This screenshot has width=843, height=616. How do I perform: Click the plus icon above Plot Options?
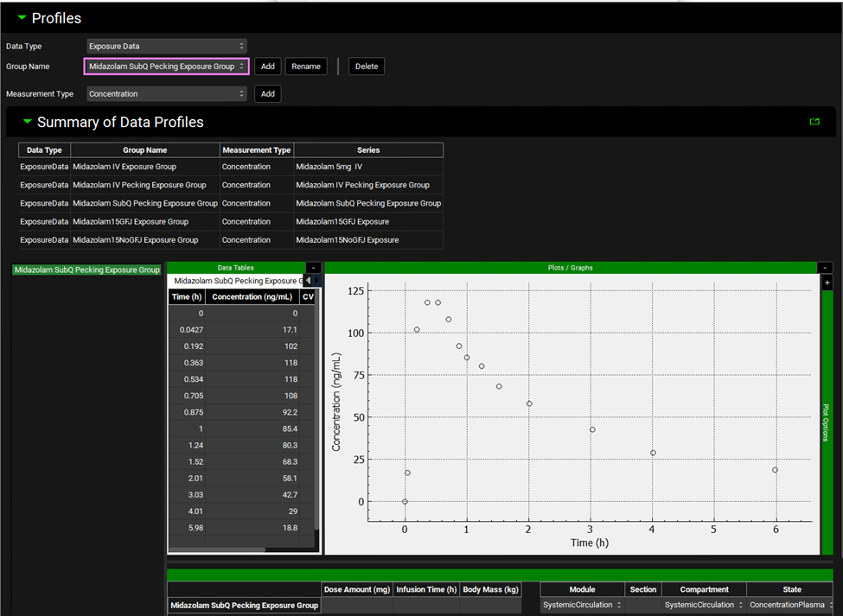(x=827, y=283)
